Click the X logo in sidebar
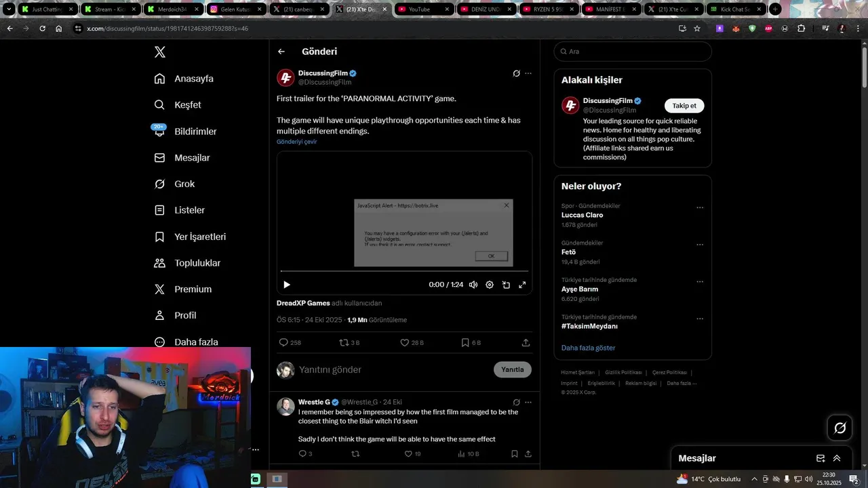Viewport: 868px width, 488px height. 159,52
